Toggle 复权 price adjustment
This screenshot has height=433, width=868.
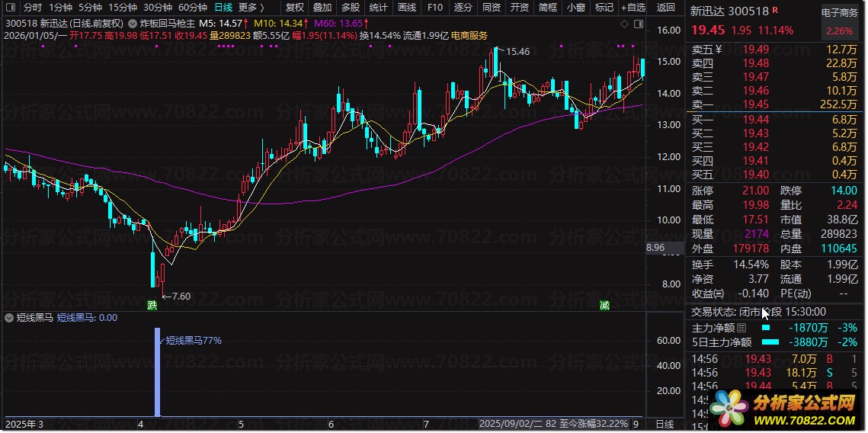[x=294, y=8]
